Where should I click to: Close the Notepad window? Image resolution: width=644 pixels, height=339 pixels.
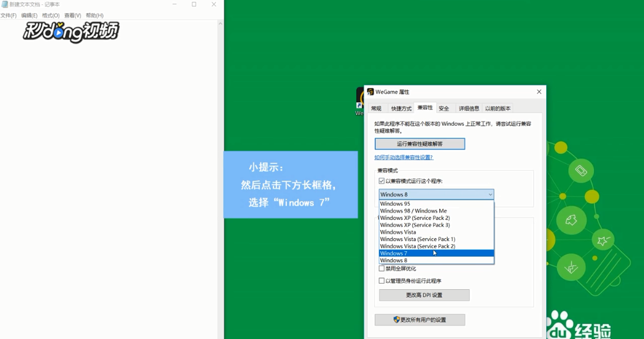point(214,4)
